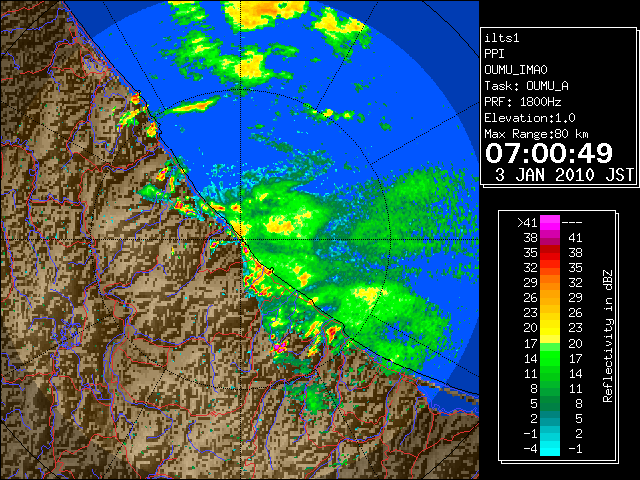Select the Task: OUMU_A line
The image size is (640, 480).
tap(527, 86)
